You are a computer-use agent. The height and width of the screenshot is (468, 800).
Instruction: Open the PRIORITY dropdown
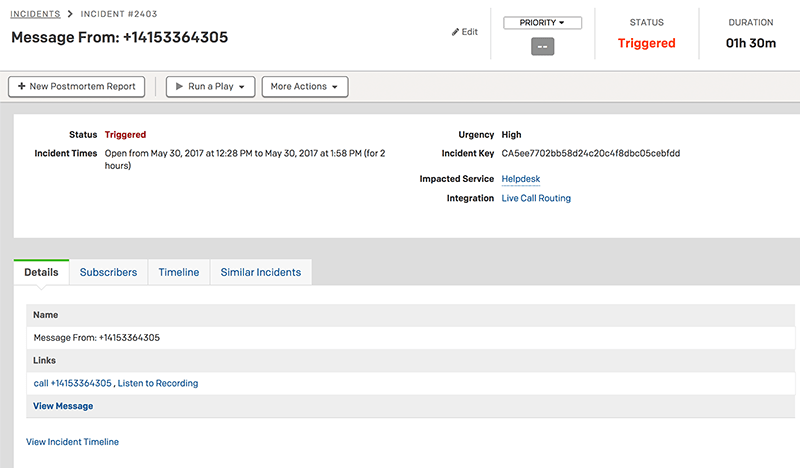click(542, 22)
